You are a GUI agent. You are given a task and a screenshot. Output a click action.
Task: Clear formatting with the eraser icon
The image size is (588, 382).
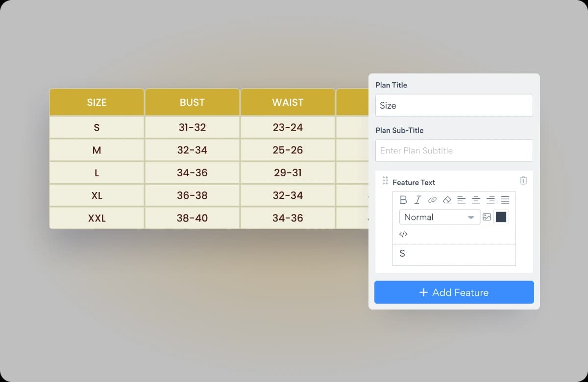(x=446, y=200)
